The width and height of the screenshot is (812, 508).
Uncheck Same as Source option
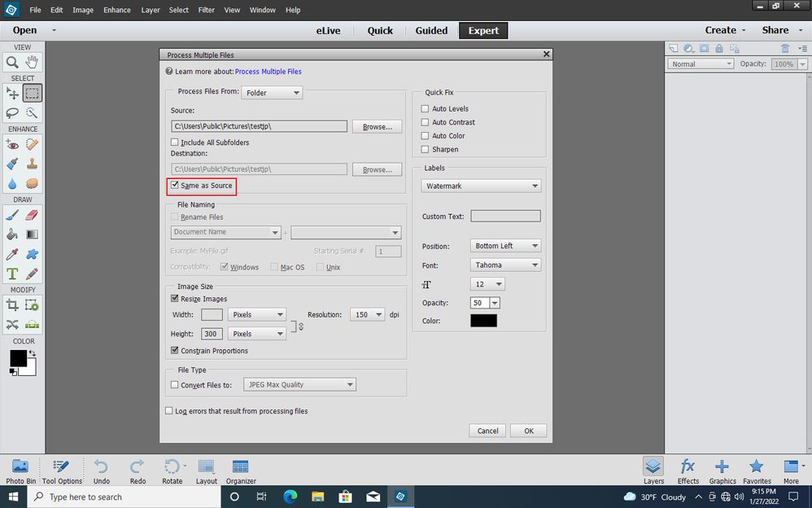click(174, 186)
